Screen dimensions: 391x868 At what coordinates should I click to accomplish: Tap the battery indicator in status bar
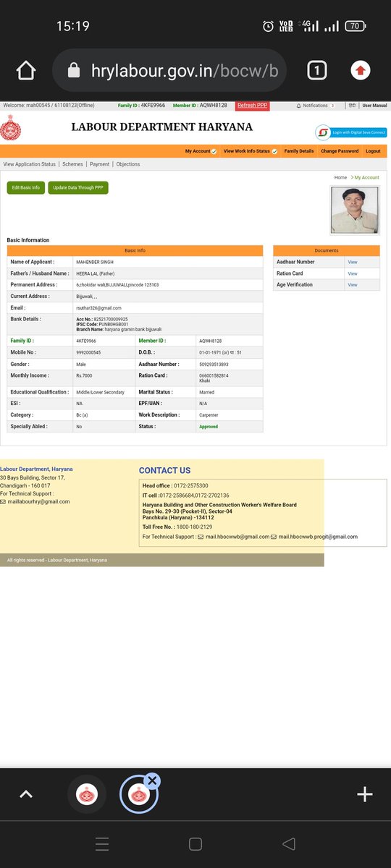356,26
